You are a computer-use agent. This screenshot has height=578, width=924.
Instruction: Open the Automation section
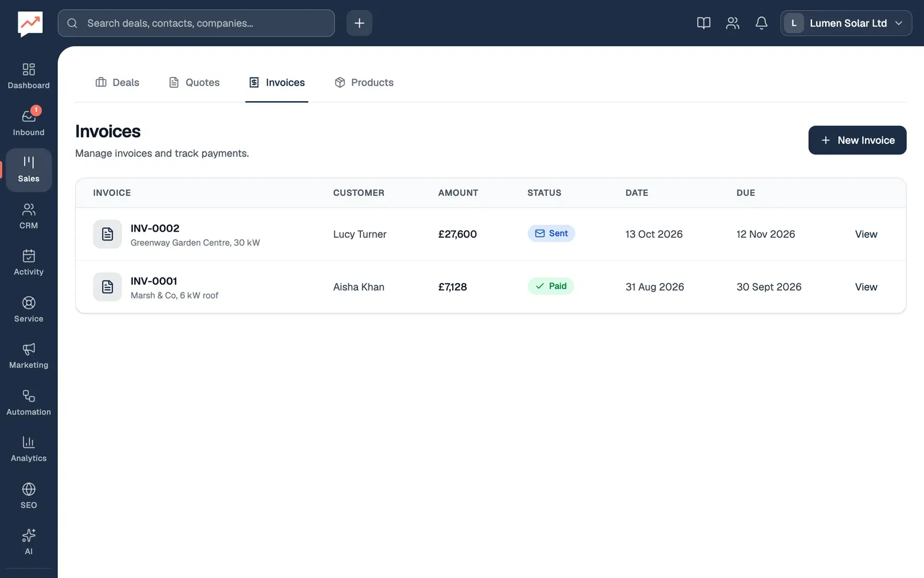coord(28,403)
